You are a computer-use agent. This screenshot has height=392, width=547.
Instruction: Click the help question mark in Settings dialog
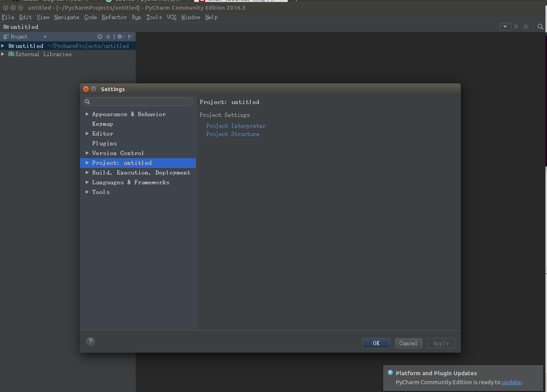point(90,341)
